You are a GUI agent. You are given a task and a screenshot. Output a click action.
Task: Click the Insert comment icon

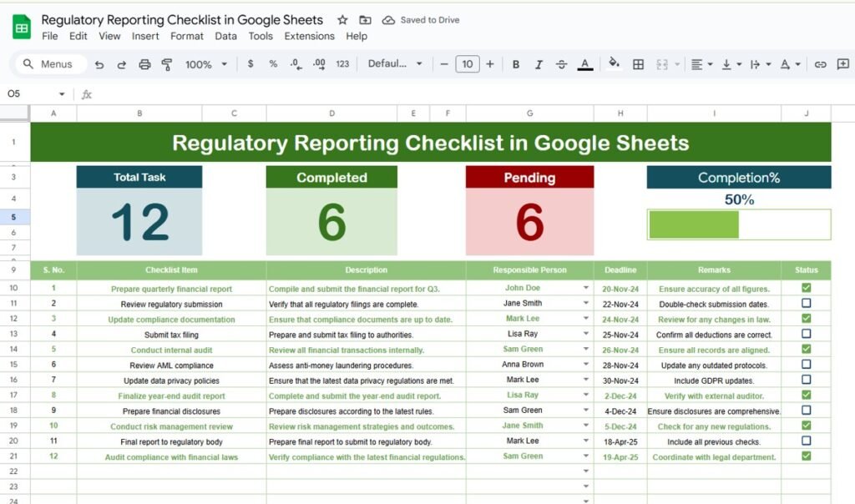[x=843, y=63]
